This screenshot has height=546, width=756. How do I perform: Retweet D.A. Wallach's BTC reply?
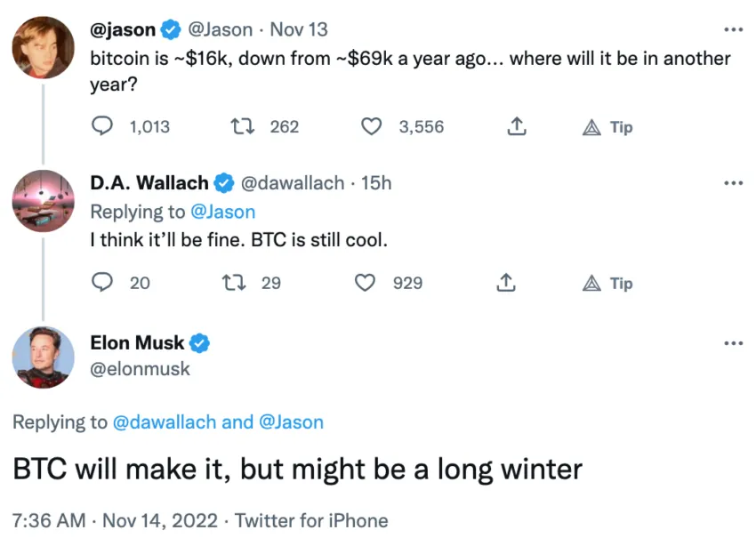[x=234, y=283]
